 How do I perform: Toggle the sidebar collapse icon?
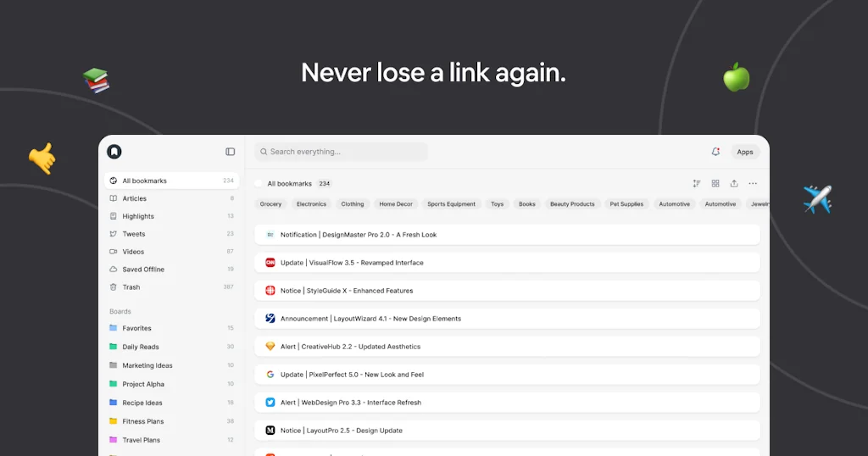tap(230, 152)
